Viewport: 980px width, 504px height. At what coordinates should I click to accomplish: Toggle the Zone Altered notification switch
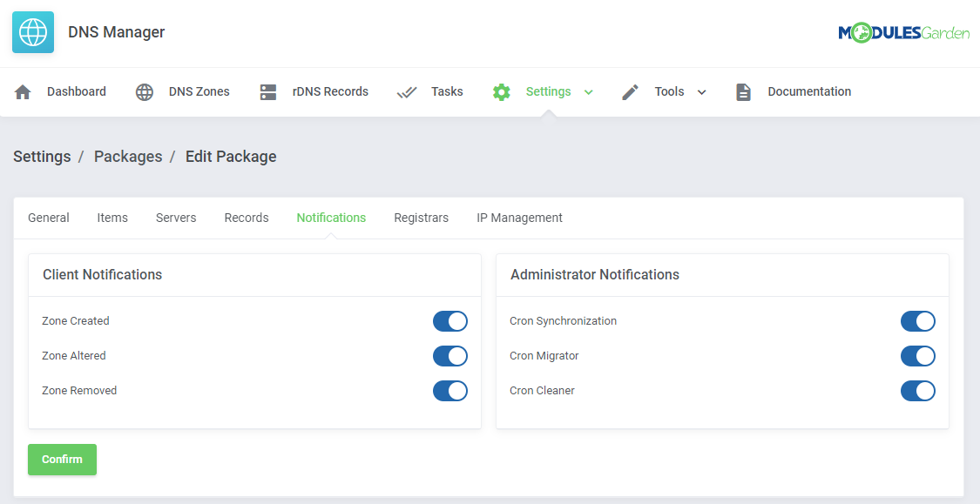point(450,356)
